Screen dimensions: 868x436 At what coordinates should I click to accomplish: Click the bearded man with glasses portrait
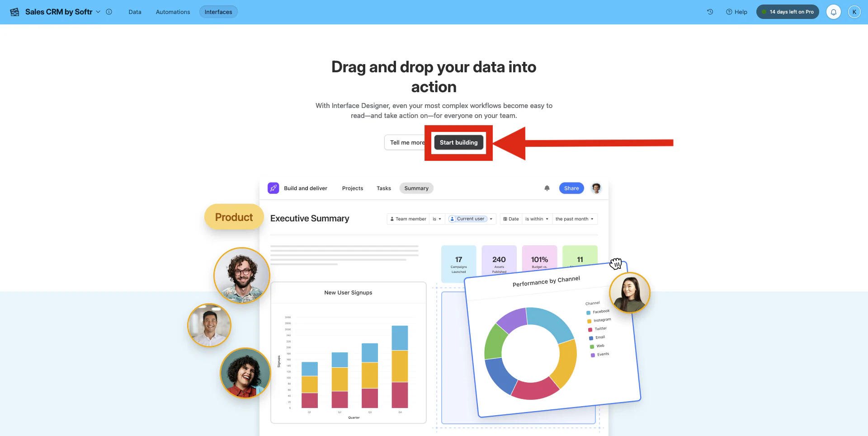(242, 276)
